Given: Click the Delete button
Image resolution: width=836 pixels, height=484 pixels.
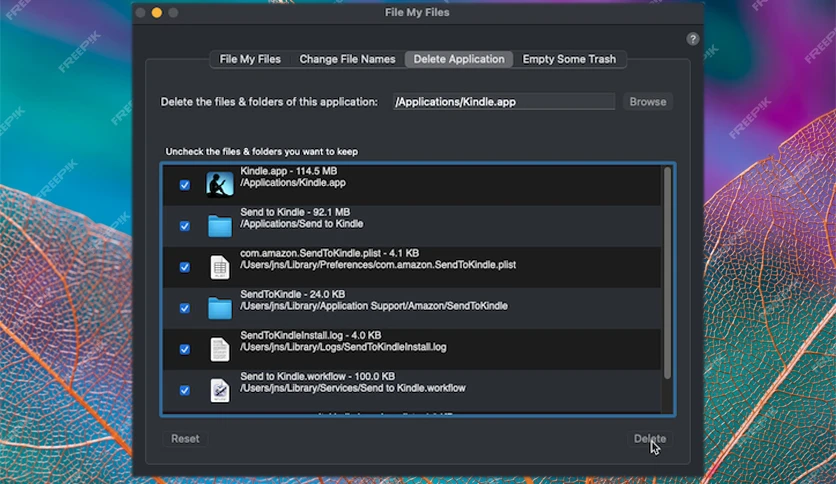Looking at the screenshot, I should (649, 439).
